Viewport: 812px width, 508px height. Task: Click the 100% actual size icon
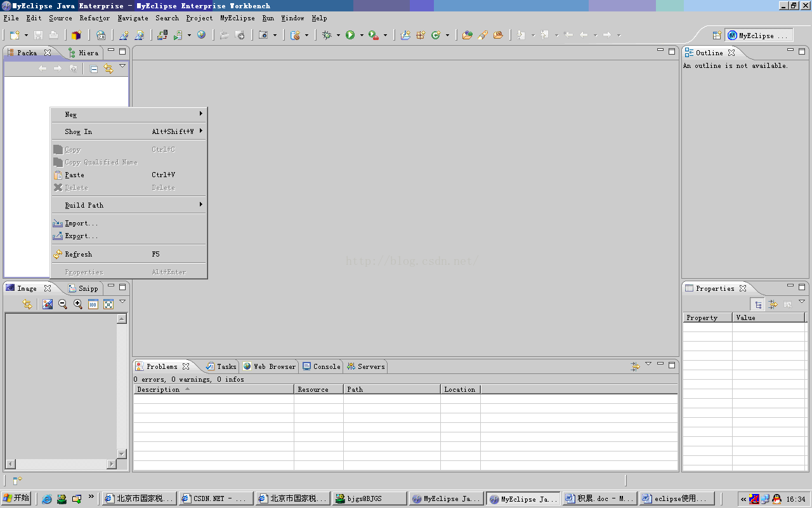[93, 304]
